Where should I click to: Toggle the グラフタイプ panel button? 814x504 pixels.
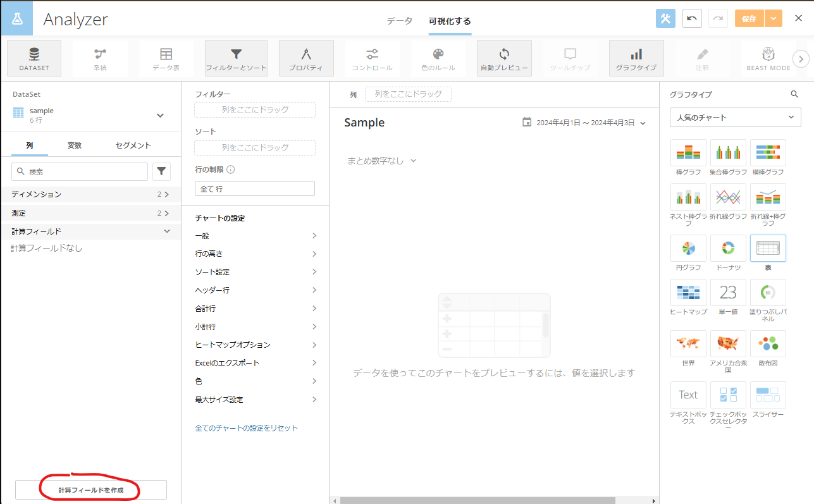point(636,58)
